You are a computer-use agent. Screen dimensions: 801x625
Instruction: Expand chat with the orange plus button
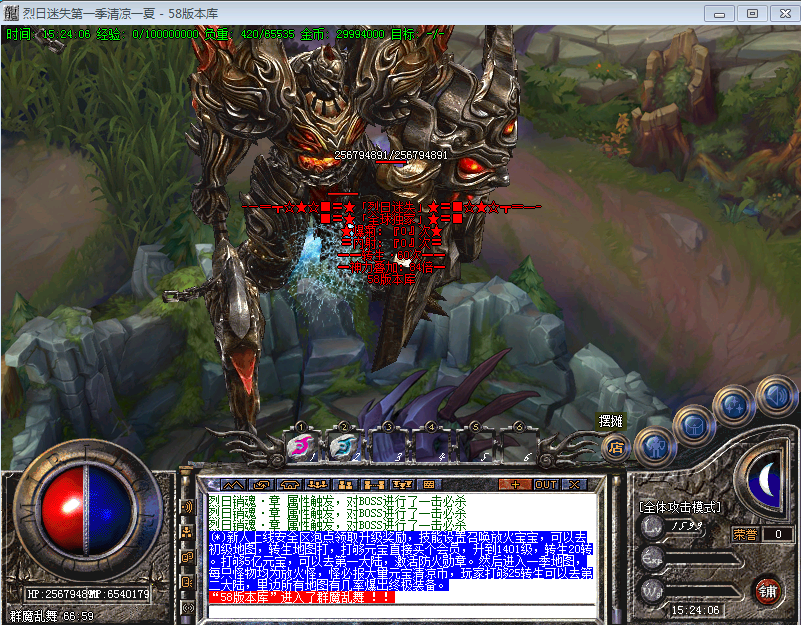[x=516, y=484]
